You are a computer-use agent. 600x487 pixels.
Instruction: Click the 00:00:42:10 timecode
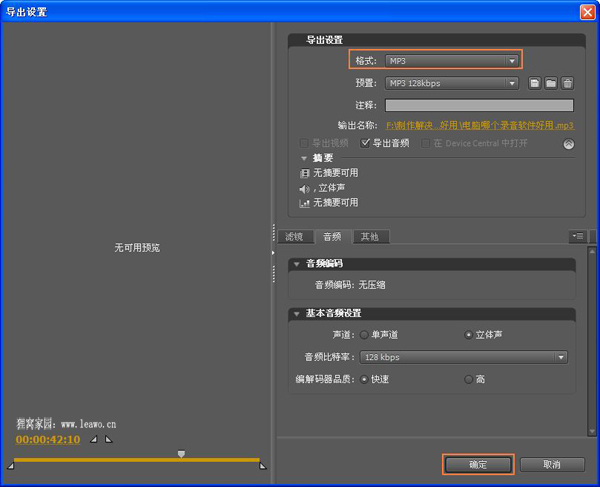48,440
